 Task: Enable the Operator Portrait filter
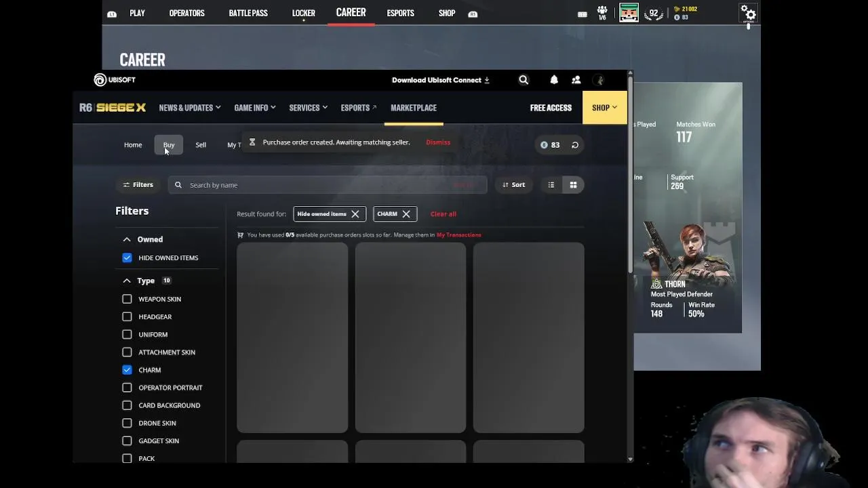[x=127, y=388]
